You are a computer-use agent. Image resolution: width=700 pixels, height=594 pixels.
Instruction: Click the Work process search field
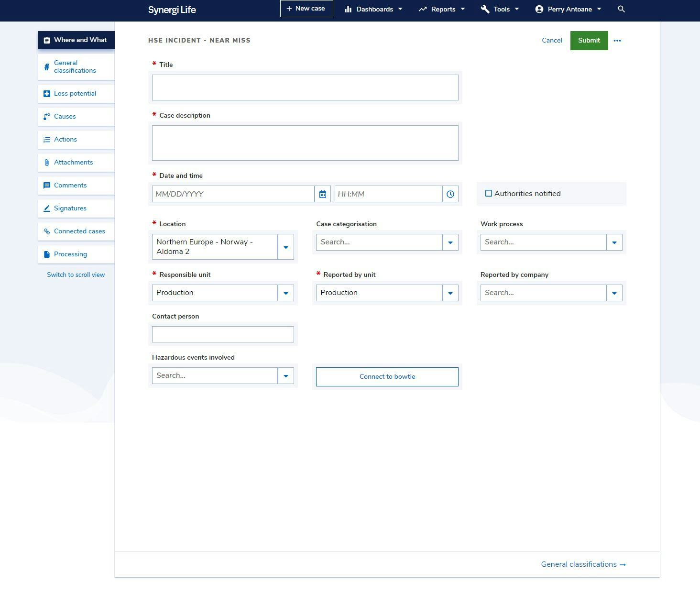(x=543, y=242)
